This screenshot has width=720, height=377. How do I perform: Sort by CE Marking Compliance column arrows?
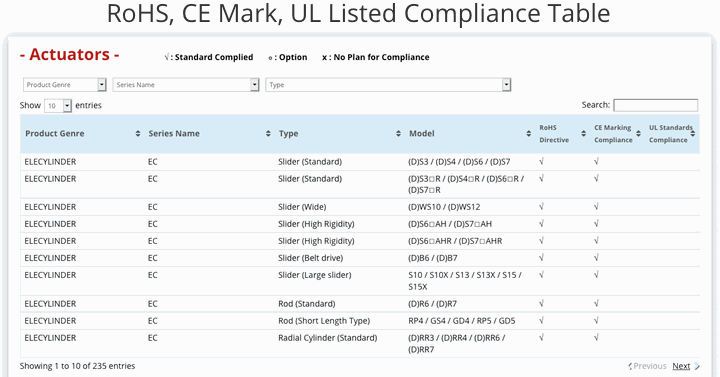(x=638, y=134)
